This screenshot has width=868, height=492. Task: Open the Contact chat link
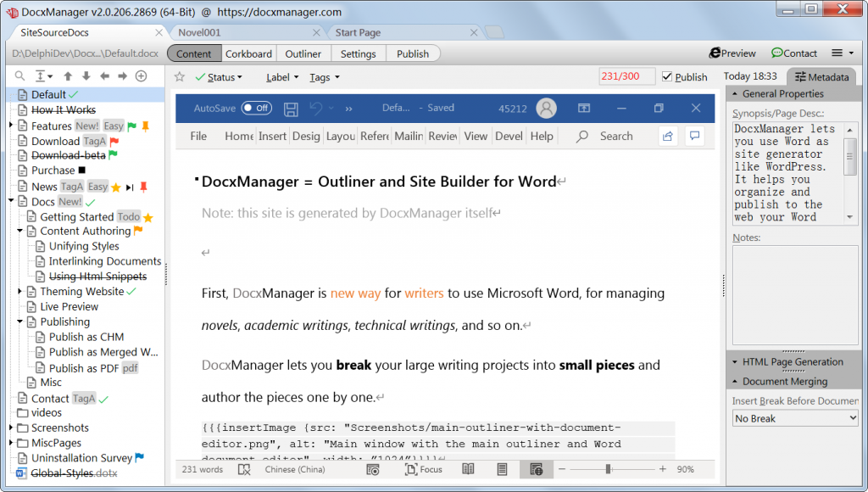(793, 53)
